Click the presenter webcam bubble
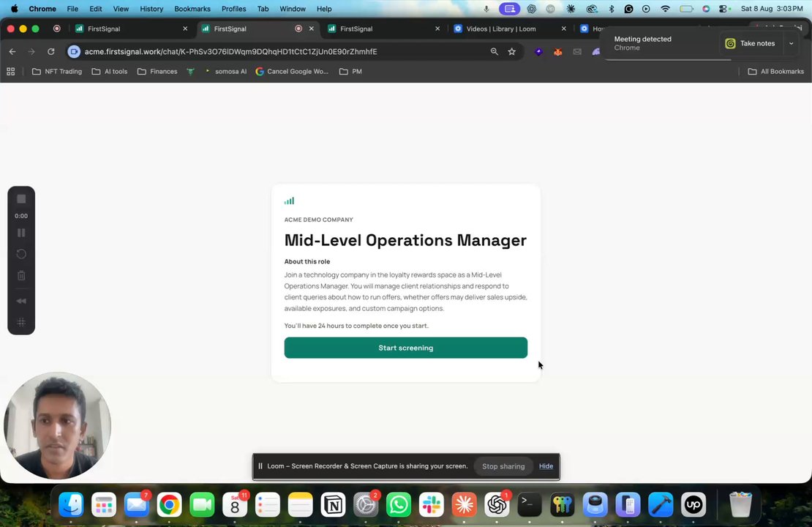This screenshot has height=527, width=812. tap(58, 425)
